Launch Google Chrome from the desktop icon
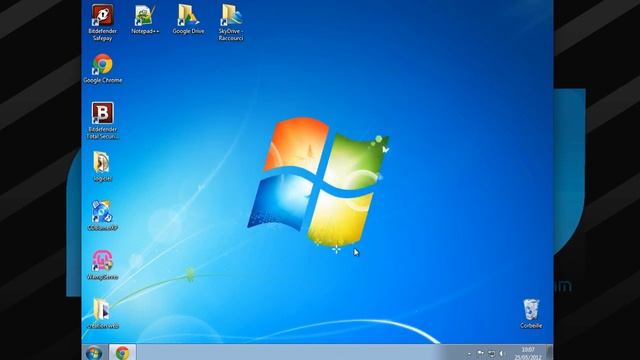640x360 pixels. pyautogui.click(x=102, y=69)
